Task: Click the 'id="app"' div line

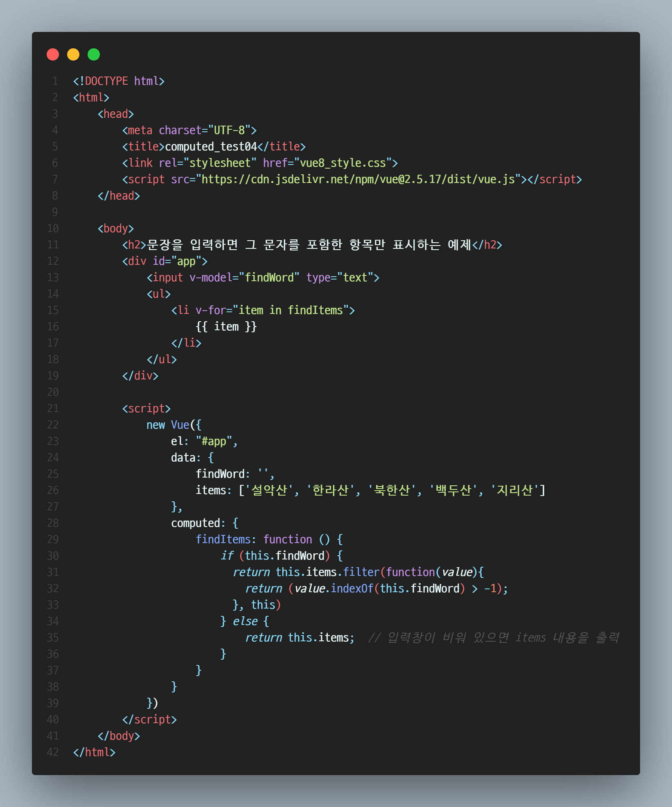Action: coord(165,261)
